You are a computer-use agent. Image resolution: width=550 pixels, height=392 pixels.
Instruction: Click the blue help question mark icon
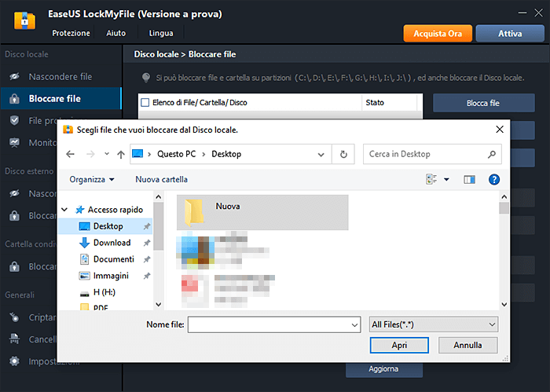[x=494, y=180]
